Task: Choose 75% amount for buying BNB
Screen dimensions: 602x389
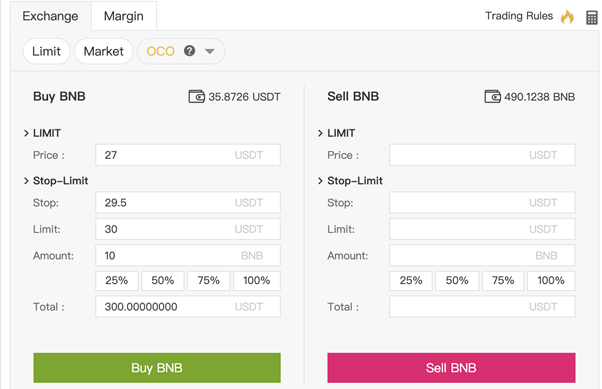Action: (x=208, y=280)
